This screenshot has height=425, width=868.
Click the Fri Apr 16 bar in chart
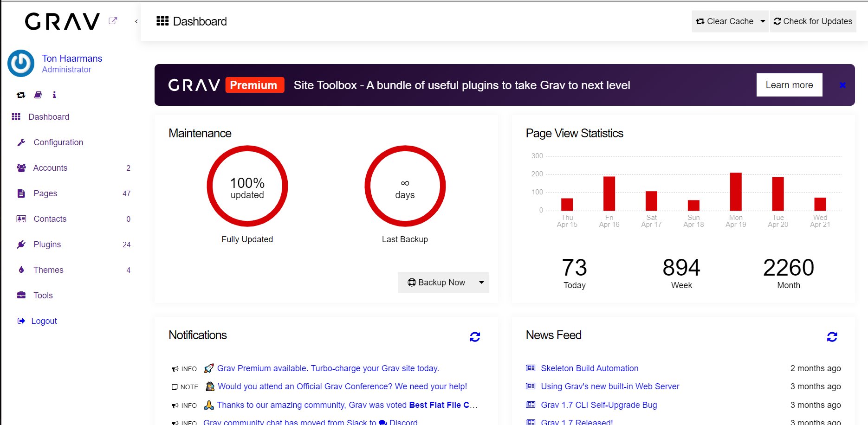click(609, 193)
